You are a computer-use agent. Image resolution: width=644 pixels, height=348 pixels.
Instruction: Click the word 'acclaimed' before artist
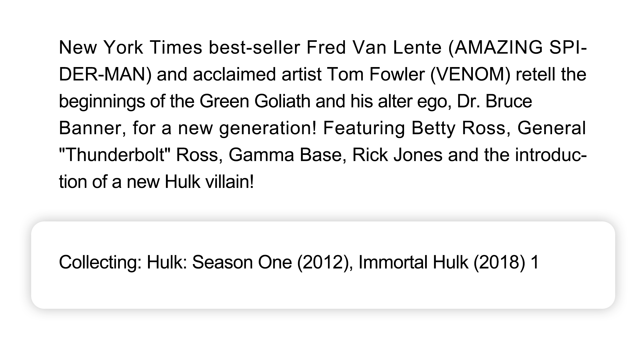(234, 74)
